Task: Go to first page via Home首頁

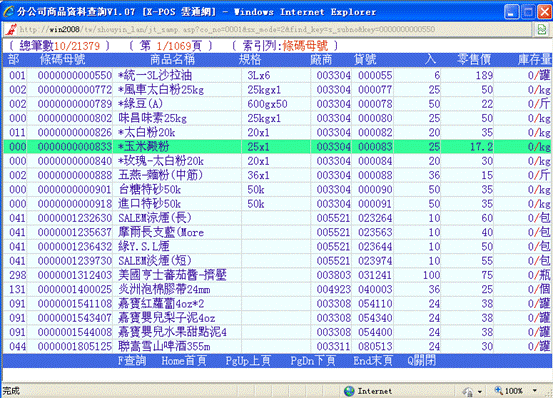Action: click(184, 361)
